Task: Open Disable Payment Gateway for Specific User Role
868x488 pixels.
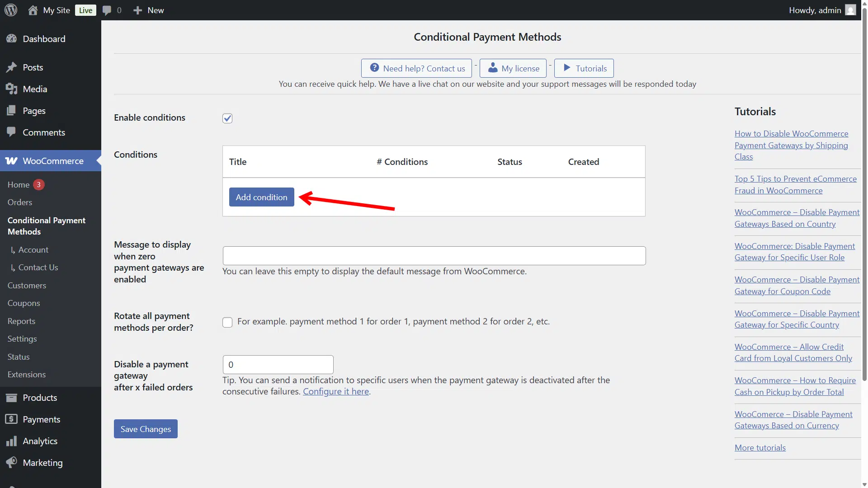Action: tap(794, 252)
